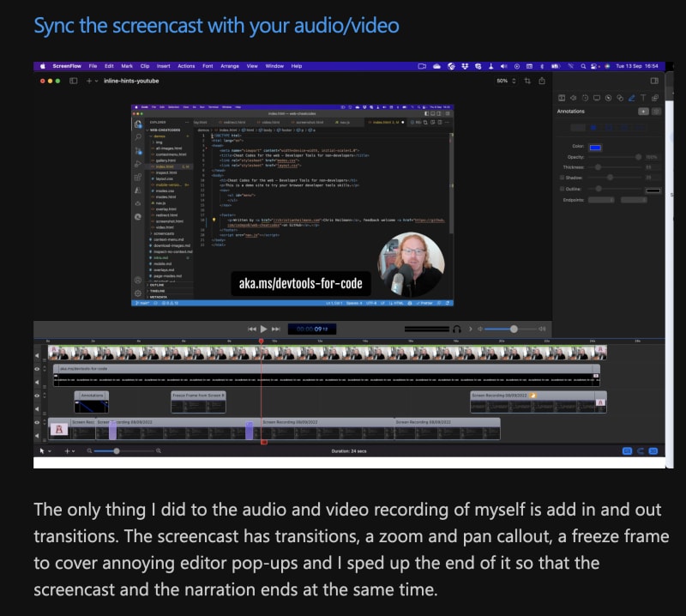Toggle eye visibility of the Annotations track

coord(37,396)
